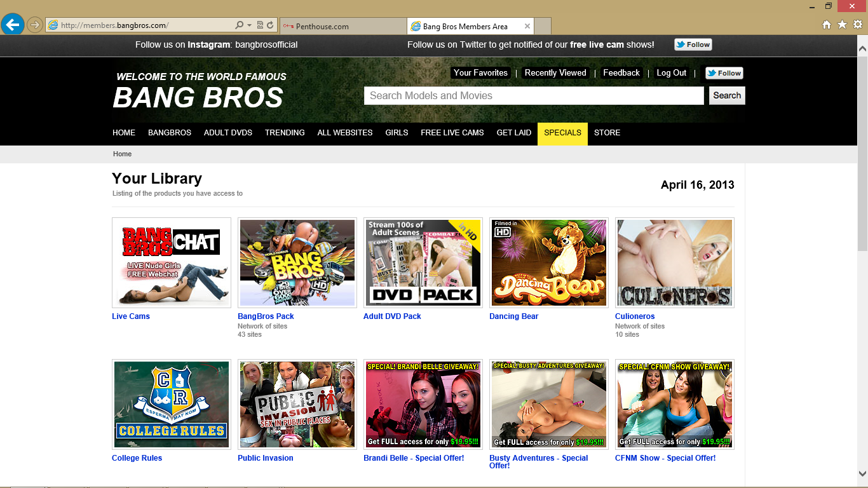Click the '43 sites' text under BangBros Pack
Image resolution: width=868 pixels, height=488 pixels.
tap(250, 334)
